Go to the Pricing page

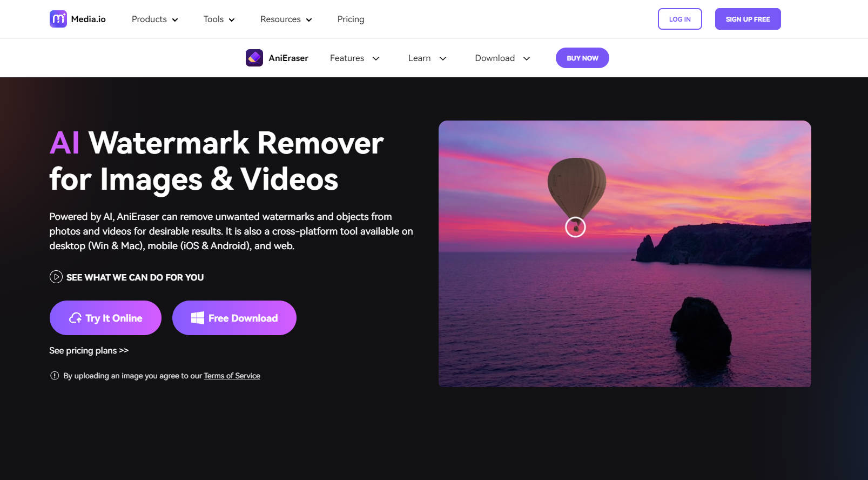coord(351,19)
